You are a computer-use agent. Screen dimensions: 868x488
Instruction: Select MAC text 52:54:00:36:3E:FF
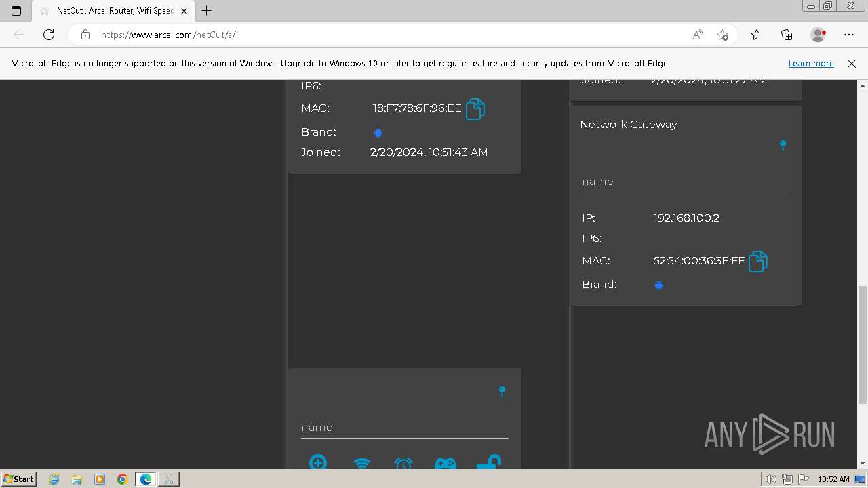click(699, 261)
